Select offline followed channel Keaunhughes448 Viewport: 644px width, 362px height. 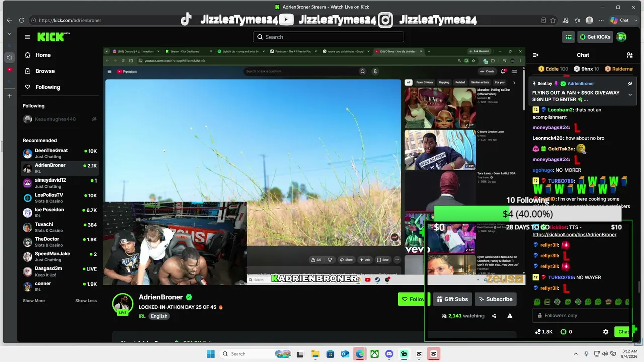[59, 119]
